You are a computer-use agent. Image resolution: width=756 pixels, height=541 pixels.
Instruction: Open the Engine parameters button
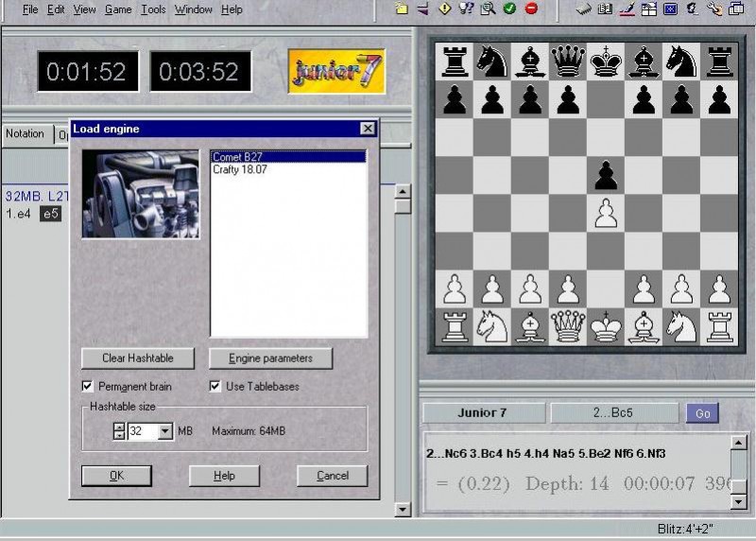270,358
